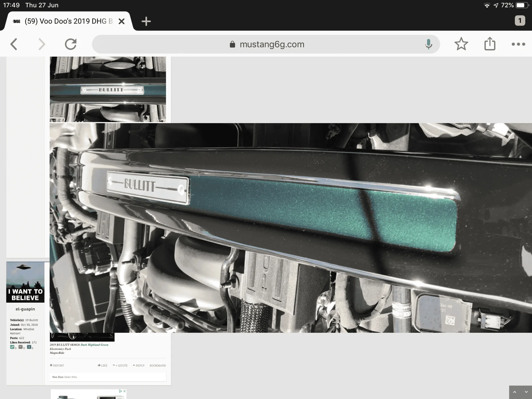Focus the mustang6g.com address bar
The height and width of the screenshot is (399, 532).
(x=266, y=44)
